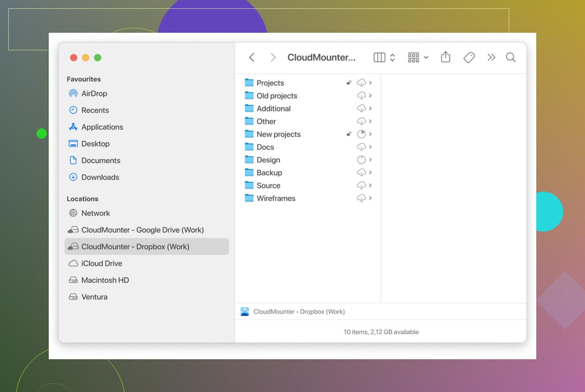The height and width of the screenshot is (392, 585).
Task: Select the column view icon
Action: 379,58
